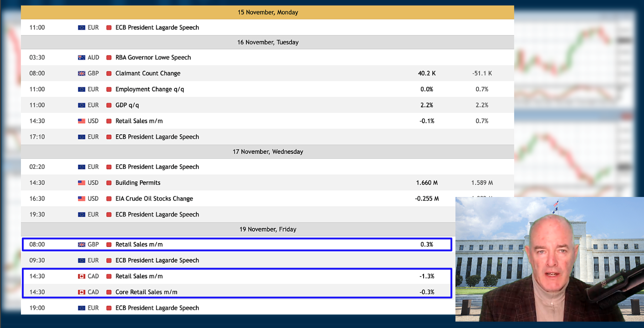This screenshot has height=328, width=644.
Task: Click red importance marker for RBA Governor Lowe Speech
Action: coord(109,57)
